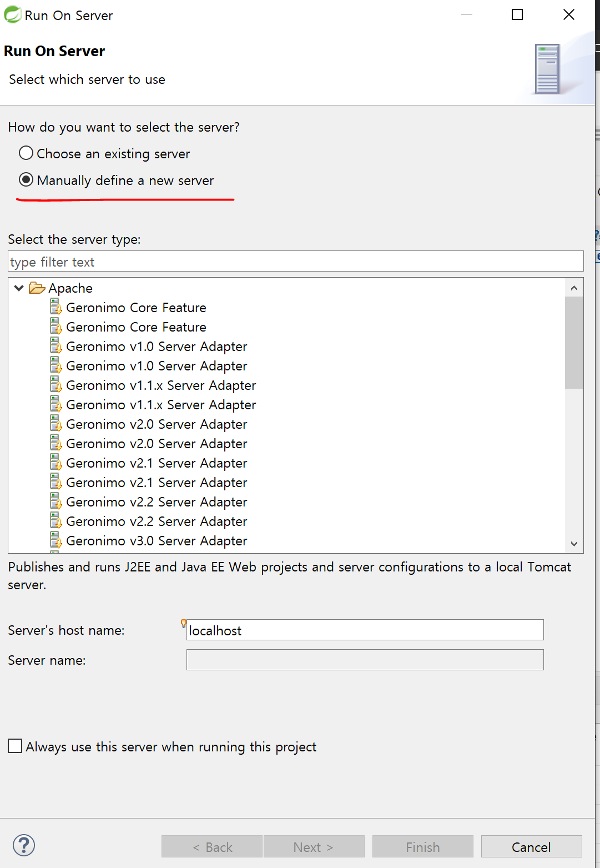Click the 'type filter text' field

(x=295, y=262)
